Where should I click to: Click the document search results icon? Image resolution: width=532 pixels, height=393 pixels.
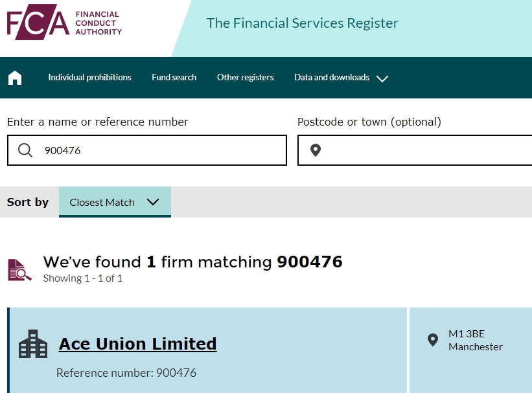19,269
